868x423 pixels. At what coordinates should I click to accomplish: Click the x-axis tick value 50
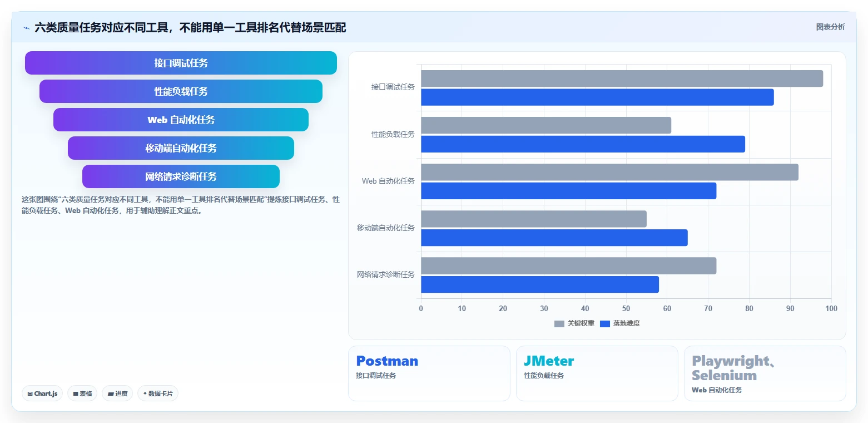[x=626, y=309]
